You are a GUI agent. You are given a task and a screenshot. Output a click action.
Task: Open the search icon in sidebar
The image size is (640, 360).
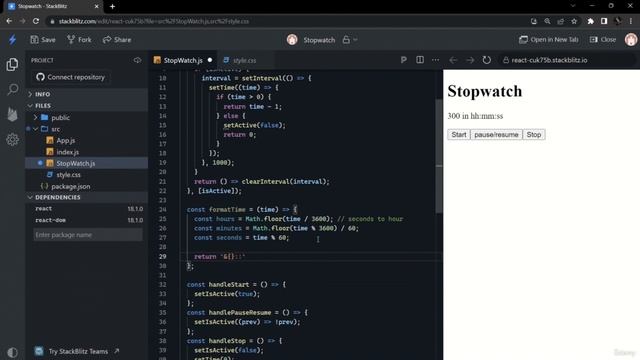click(13, 89)
